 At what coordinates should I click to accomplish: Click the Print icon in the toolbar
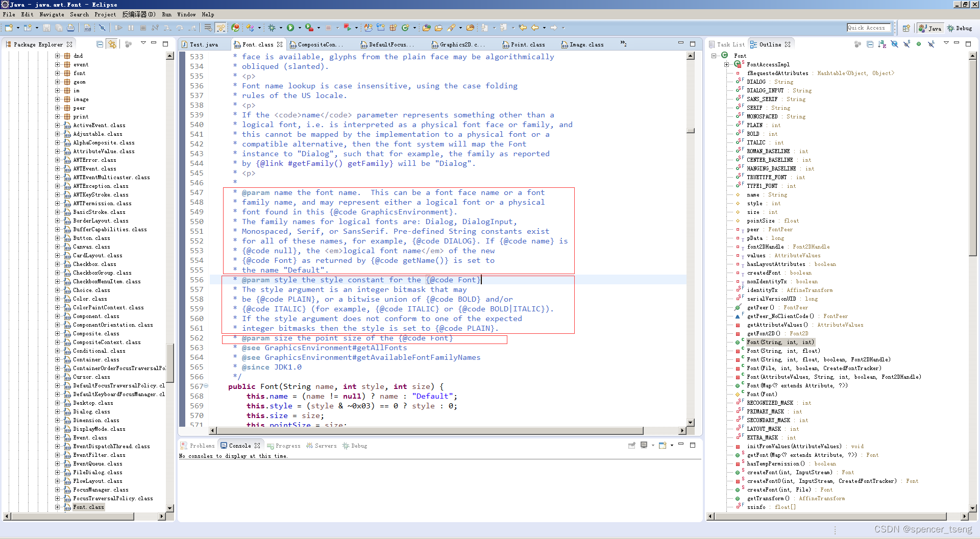click(70, 28)
